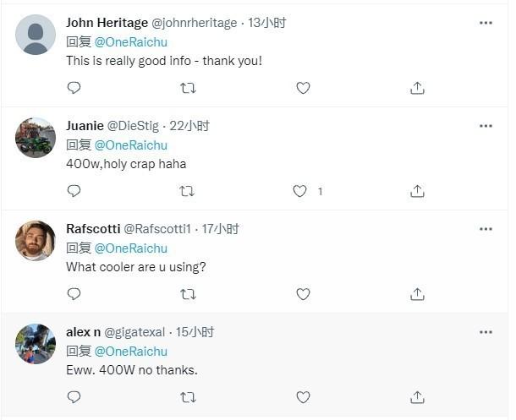This screenshot has width=516, height=420.
Task: Share Juanie's tweet
Action: click(x=417, y=191)
